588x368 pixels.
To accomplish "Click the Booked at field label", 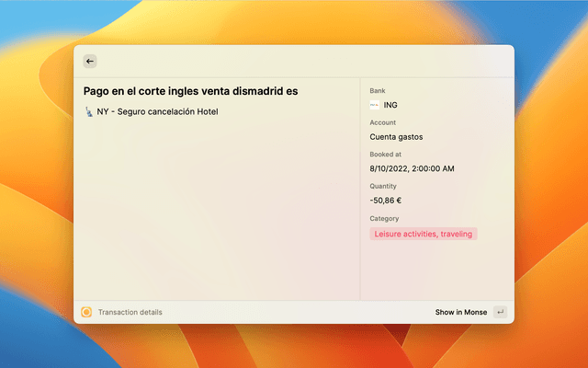I will click(385, 155).
